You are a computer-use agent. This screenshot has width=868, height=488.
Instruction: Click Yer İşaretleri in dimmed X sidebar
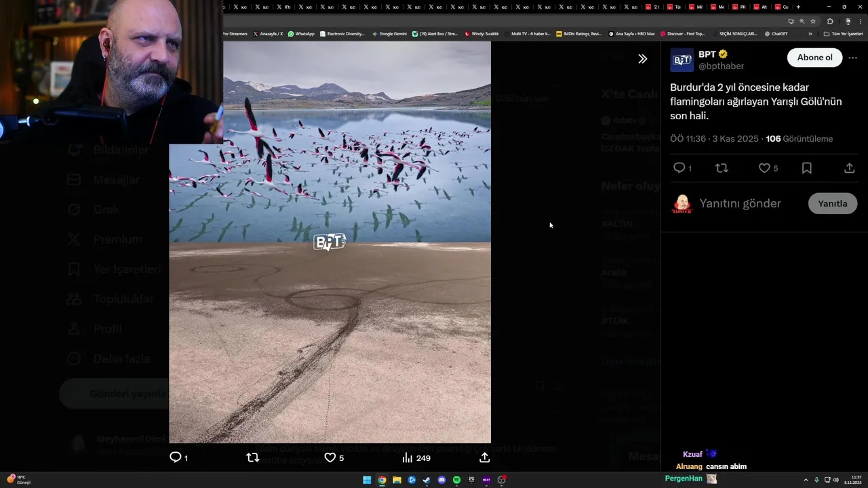[127, 269]
